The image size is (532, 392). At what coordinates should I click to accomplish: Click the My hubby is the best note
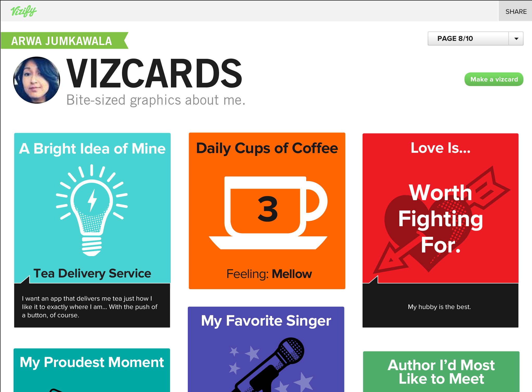click(439, 307)
